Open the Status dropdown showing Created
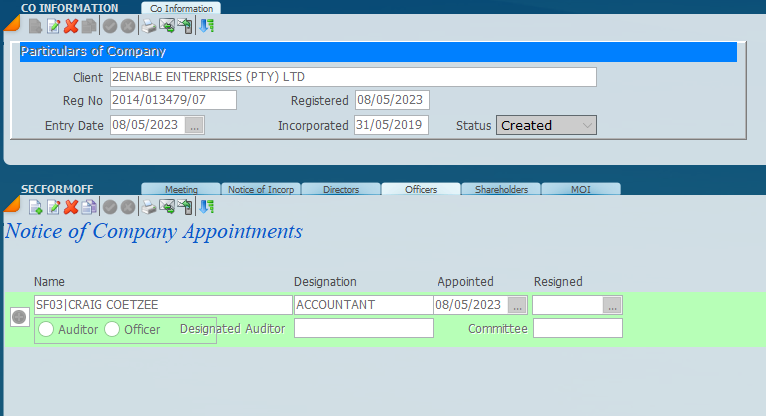Viewport: 766px width, 416px height. (546, 125)
